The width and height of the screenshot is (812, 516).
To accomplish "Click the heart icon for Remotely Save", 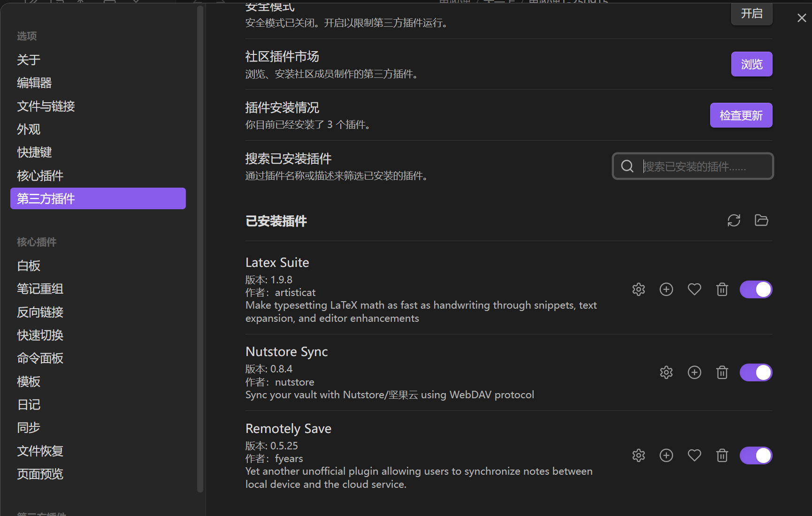I will point(694,455).
